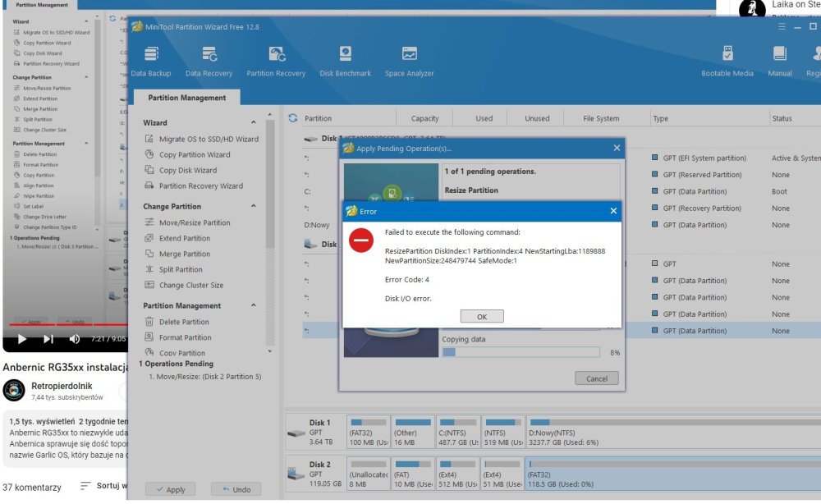The width and height of the screenshot is (821, 504).
Task: Click the 'D:Nowy' partition name in the list
Action: 317,225
